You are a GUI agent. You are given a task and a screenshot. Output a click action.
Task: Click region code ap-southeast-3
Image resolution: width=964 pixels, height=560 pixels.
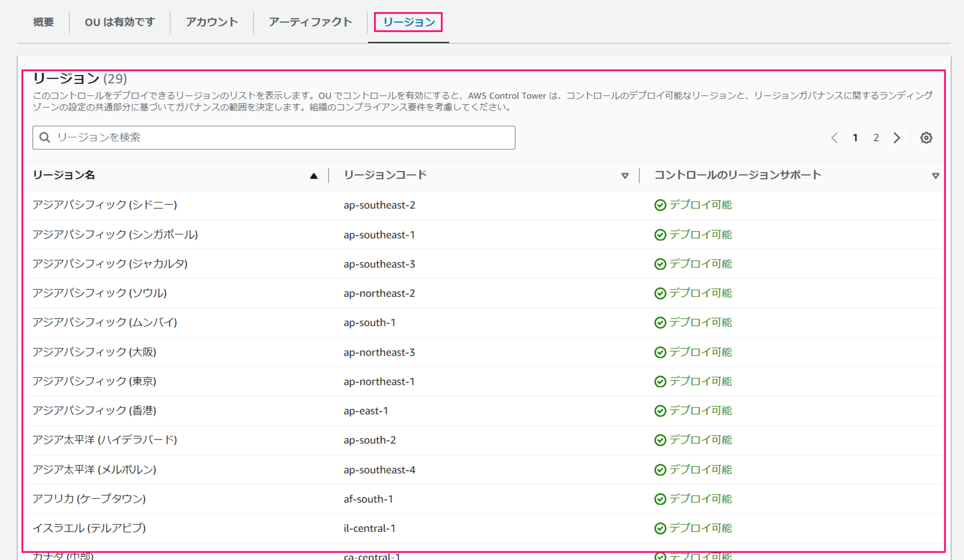tap(379, 265)
